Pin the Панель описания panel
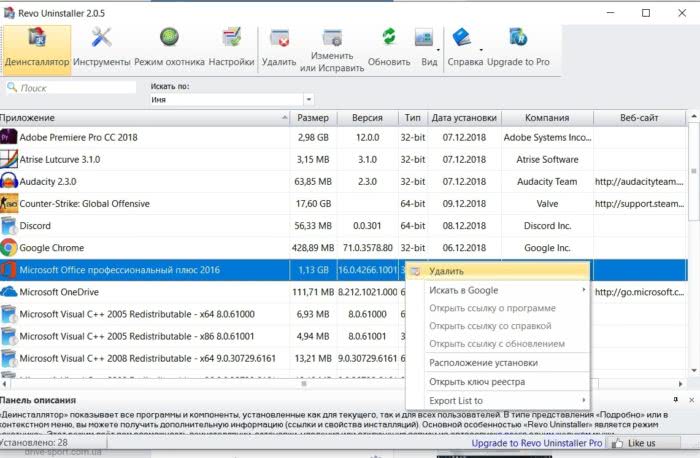700x458 pixels. (676, 400)
